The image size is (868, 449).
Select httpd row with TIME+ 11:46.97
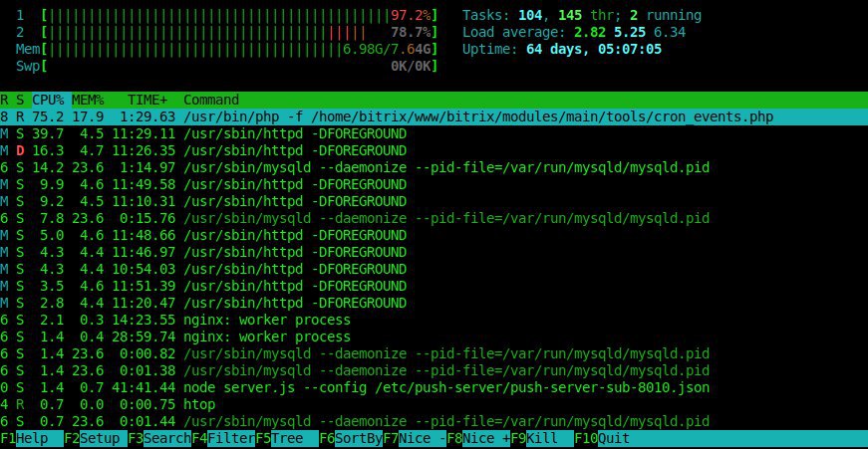pos(434,252)
